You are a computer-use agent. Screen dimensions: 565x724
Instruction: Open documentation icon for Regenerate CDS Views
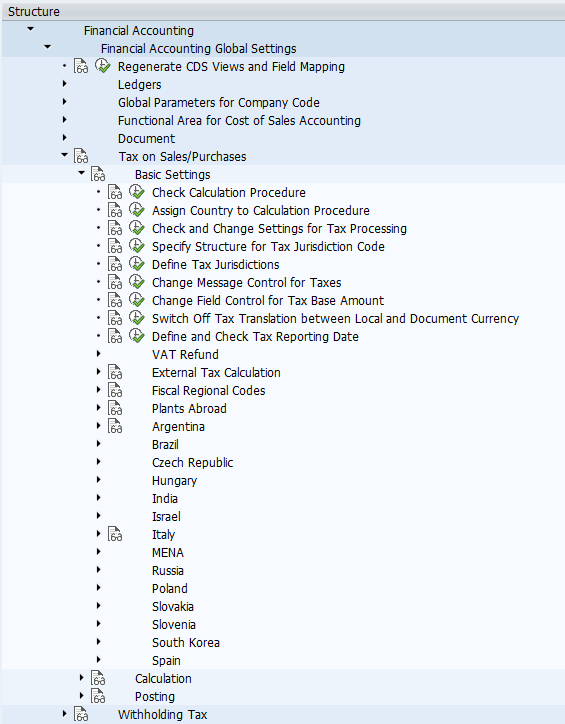(81, 66)
